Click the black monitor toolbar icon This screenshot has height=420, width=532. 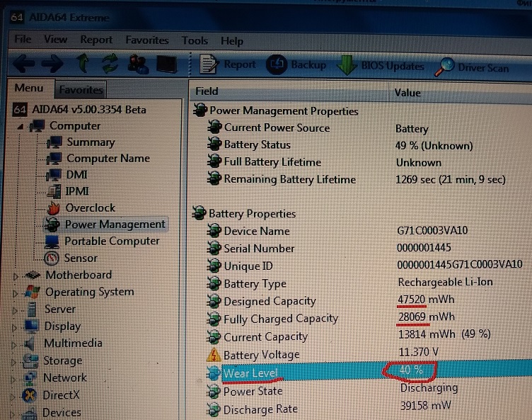coord(166,64)
